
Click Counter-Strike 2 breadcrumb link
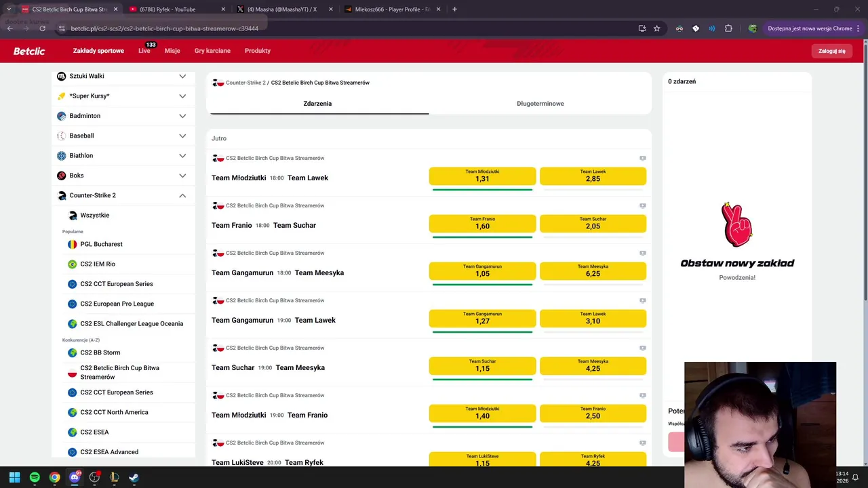pos(245,83)
